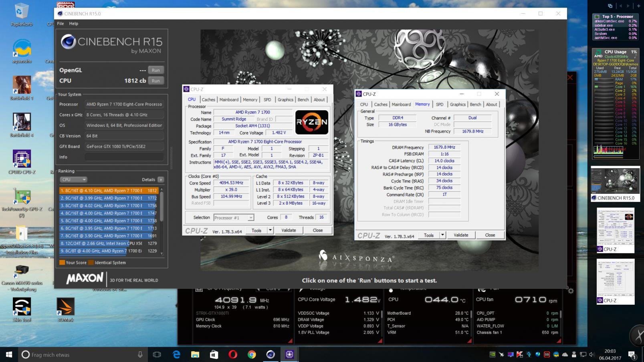
Task: Open the Battlefield 4 desktop shortcut
Action: [x=22, y=125]
